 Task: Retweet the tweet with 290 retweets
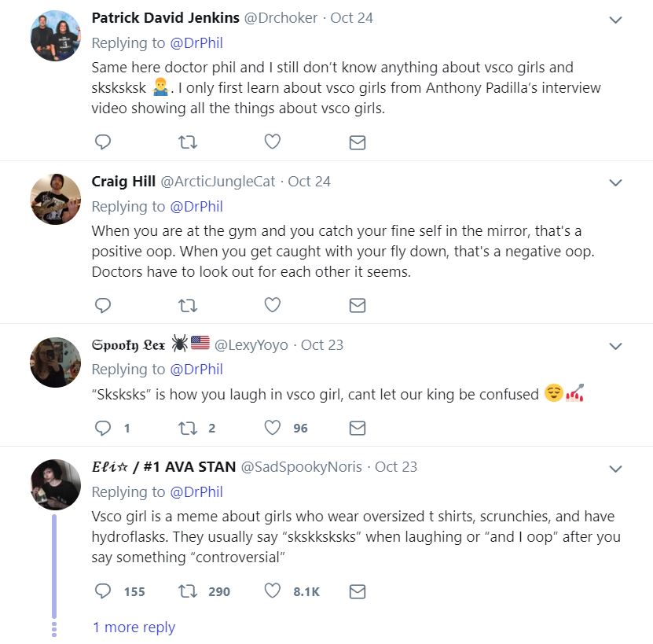coord(188,591)
